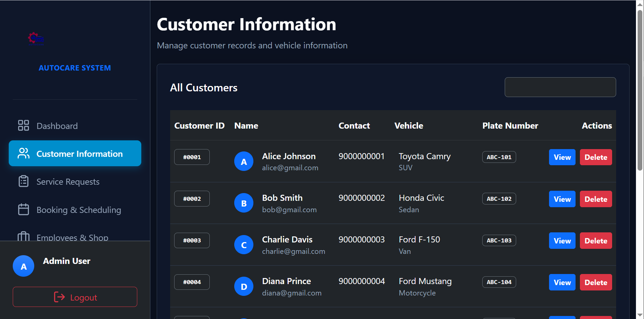644x319 pixels.
Task: Click customer ID badge #0004
Action: (192, 282)
